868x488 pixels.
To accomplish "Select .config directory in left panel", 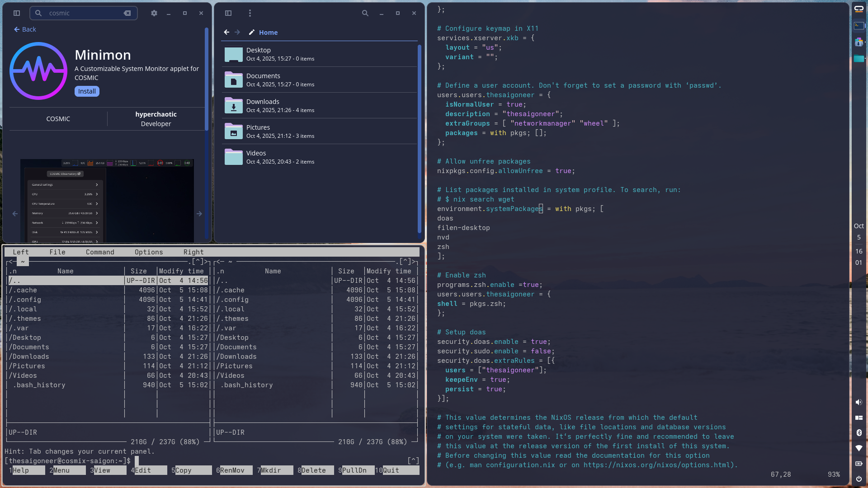I will 27,300.
